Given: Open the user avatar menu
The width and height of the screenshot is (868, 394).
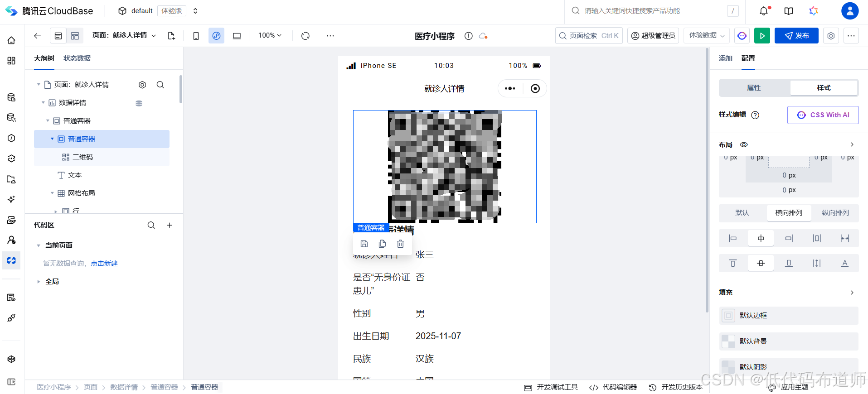Looking at the screenshot, I should [850, 11].
